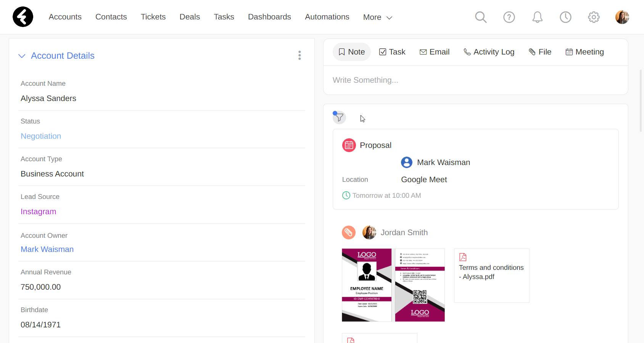Click the 750,000.00 annual revenue value
The image size is (644, 343).
40,287
